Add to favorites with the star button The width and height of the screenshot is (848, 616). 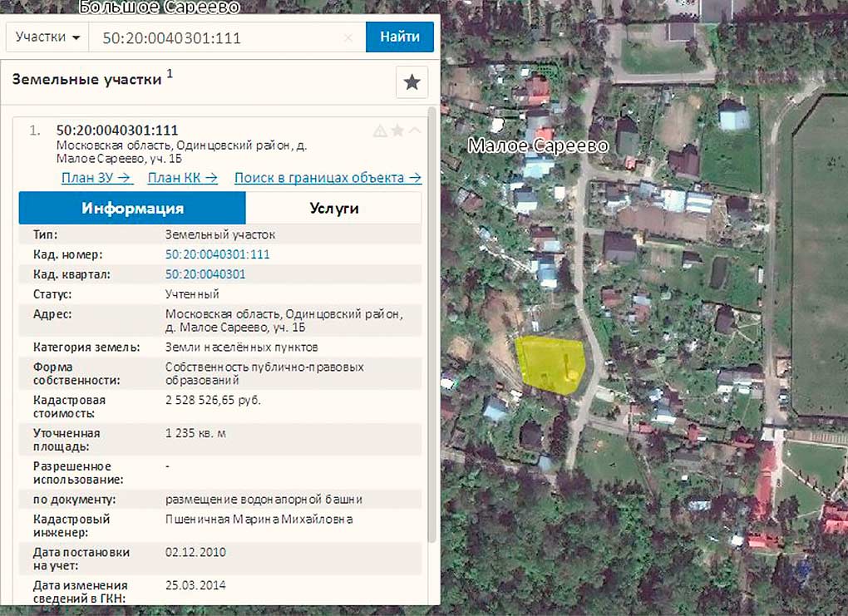[x=412, y=82]
